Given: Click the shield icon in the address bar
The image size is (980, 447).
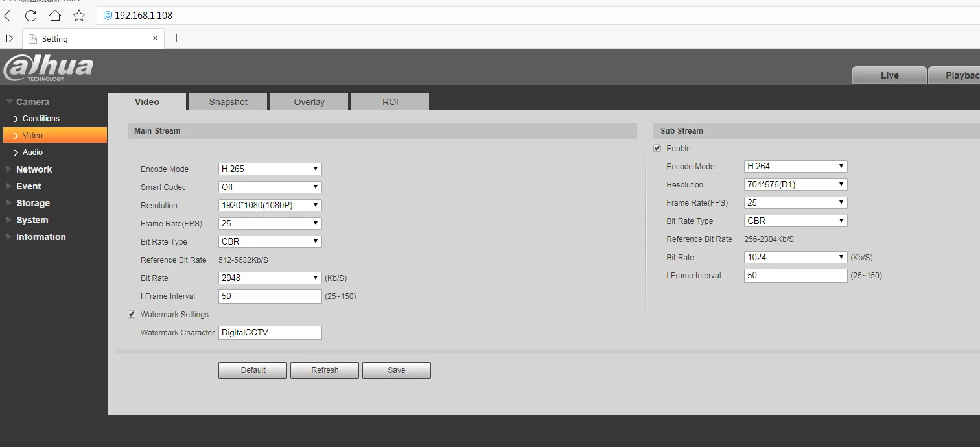Looking at the screenshot, I should [108, 16].
